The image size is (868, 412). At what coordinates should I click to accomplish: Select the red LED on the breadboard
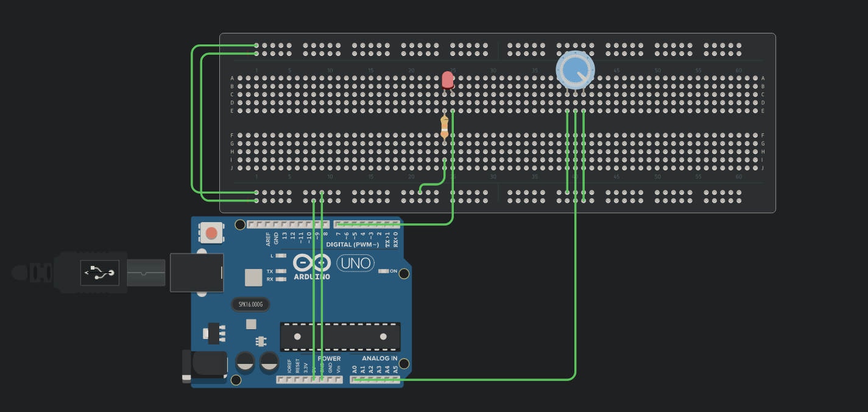click(448, 80)
